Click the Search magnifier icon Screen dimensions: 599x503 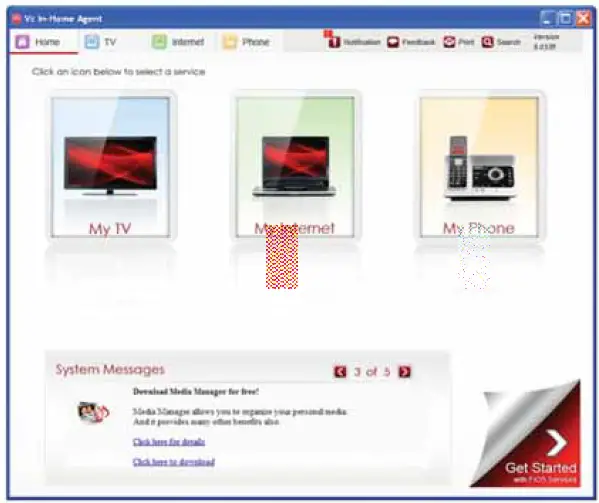coord(487,42)
